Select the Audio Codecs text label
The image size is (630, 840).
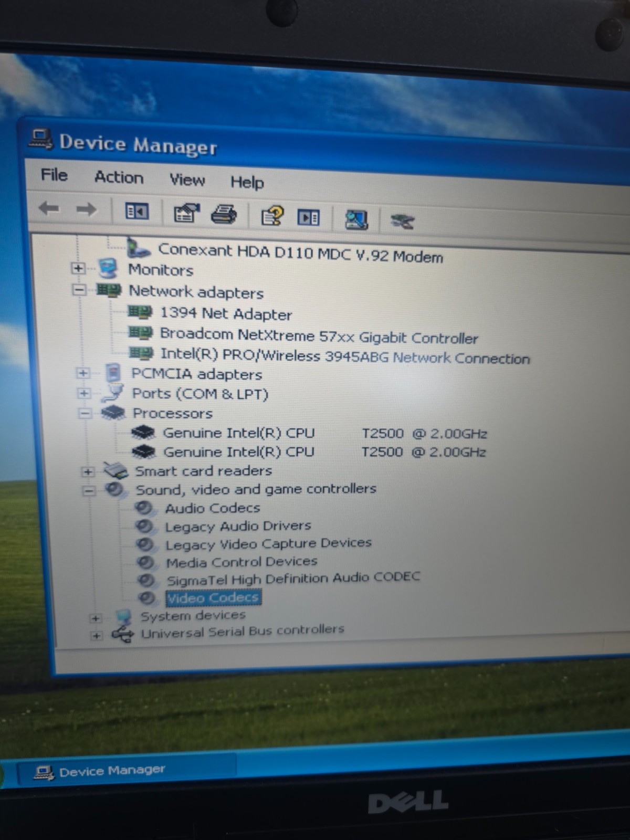tap(213, 508)
